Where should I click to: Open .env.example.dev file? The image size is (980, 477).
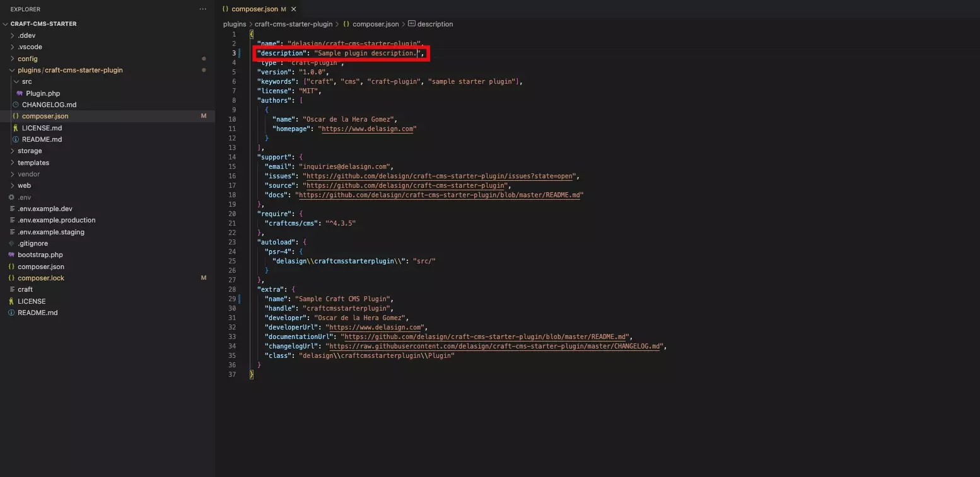pos(45,209)
